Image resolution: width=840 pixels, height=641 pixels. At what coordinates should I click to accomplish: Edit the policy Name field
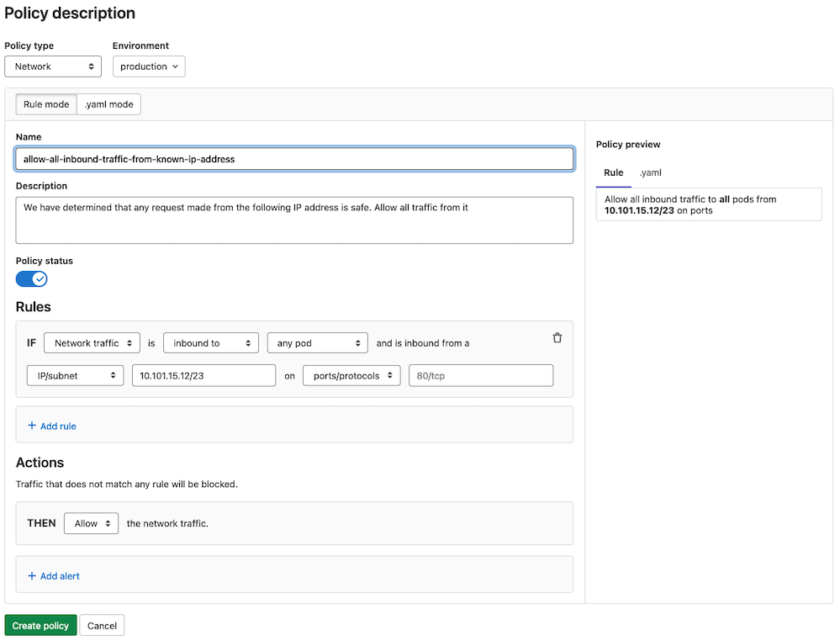[294, 158]
